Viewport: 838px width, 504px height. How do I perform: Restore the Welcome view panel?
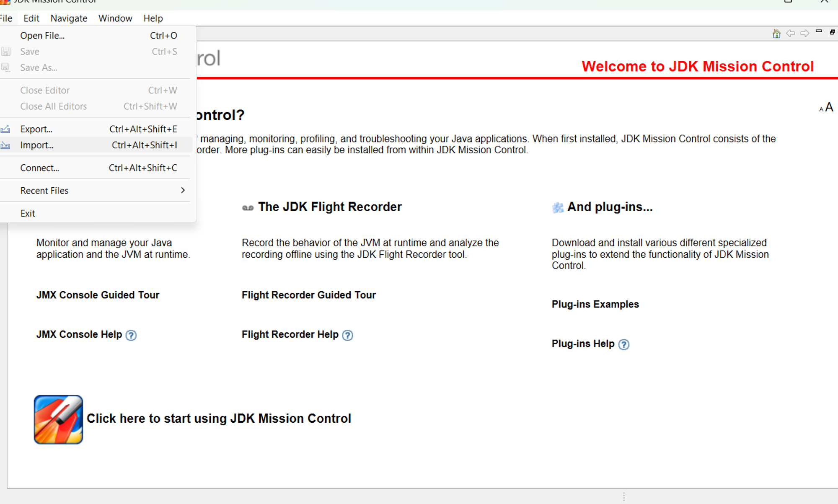point(833,32)
